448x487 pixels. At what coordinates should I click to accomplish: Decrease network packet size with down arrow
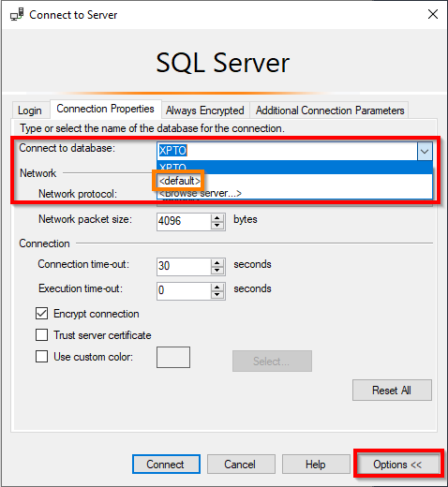217,226
